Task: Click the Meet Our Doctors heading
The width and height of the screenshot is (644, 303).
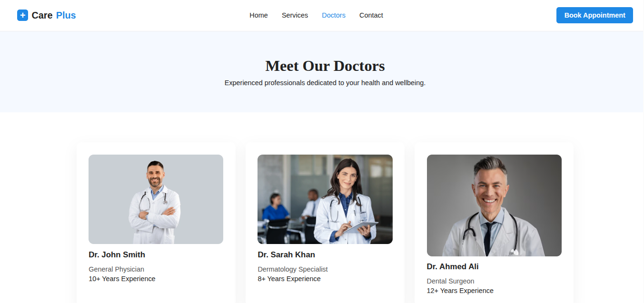Action: [325, 66]
